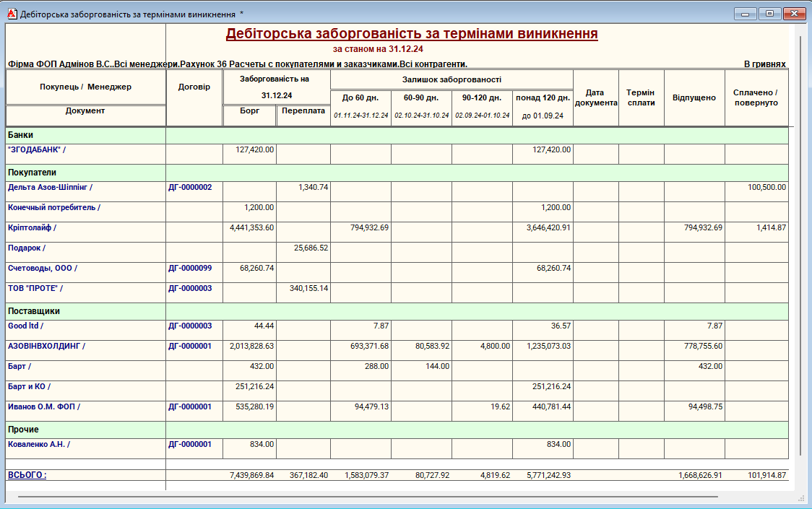812x509 pixels.
Task: Click the АЗОВІНВХОЛДИНГ counterparty name
Action: coord(46,346)
